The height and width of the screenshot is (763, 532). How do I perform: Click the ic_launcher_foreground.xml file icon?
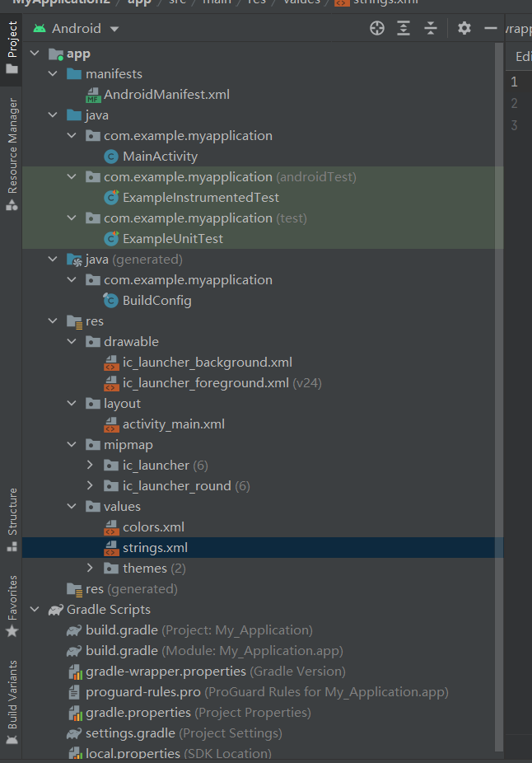111,383
